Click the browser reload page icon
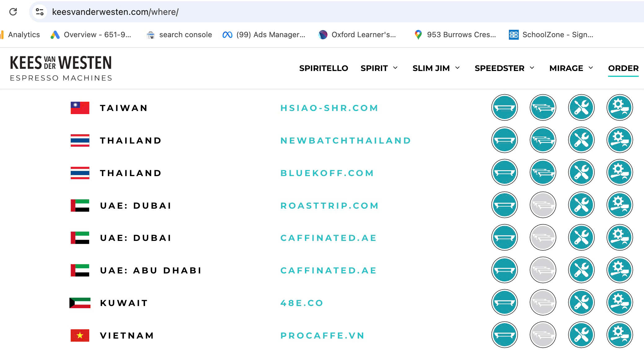The width and height of the screenshot is (644, 364). 13,12
